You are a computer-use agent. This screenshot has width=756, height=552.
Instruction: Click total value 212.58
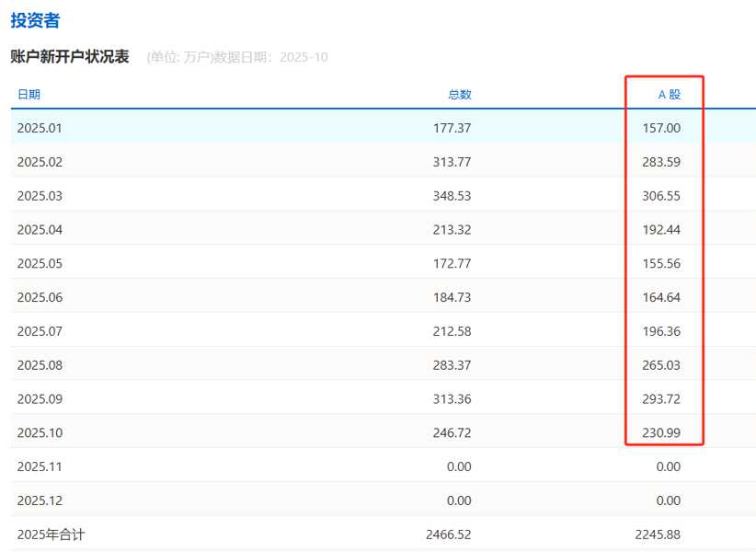click(452, 331)
